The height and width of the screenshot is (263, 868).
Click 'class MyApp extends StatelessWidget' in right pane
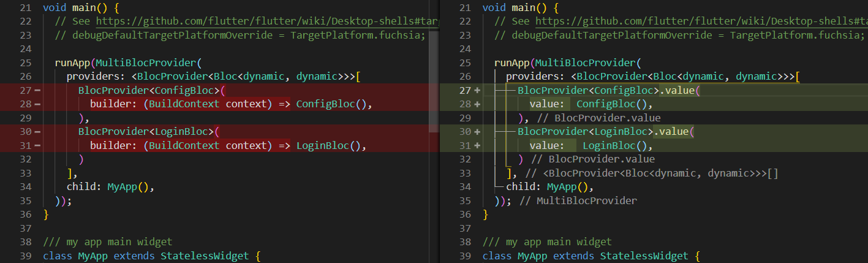[585, 256]
